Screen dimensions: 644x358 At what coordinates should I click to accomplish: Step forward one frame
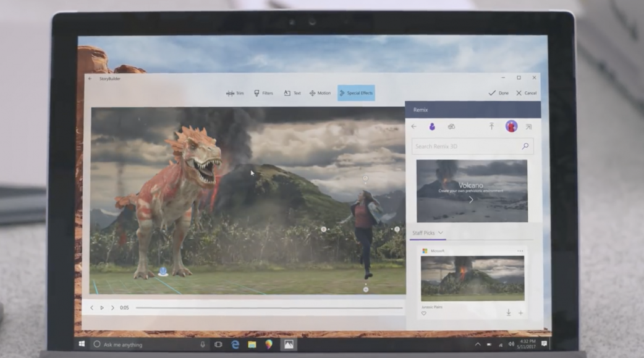[112, 307]
